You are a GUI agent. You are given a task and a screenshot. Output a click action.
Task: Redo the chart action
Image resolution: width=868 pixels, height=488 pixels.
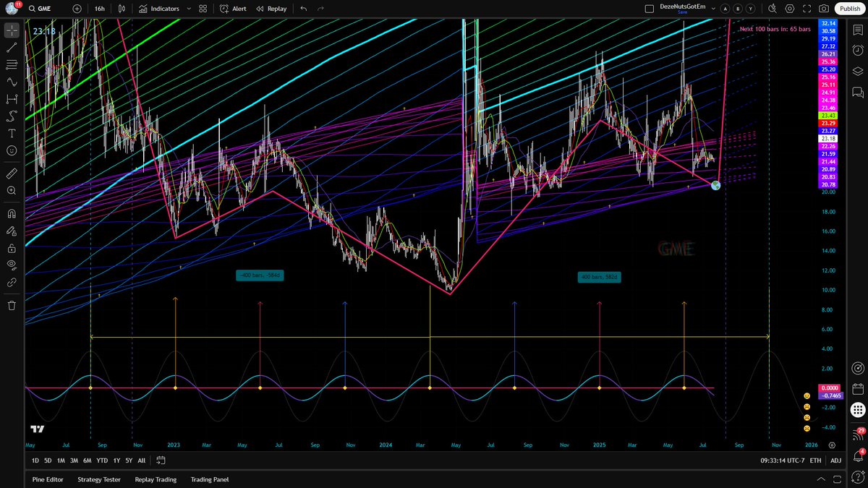320,9
